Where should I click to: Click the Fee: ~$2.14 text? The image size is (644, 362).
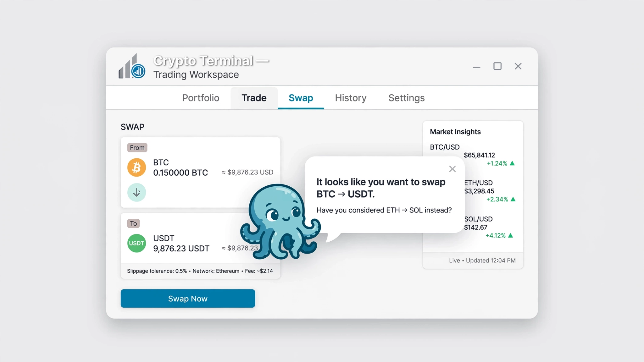[259, 271]
